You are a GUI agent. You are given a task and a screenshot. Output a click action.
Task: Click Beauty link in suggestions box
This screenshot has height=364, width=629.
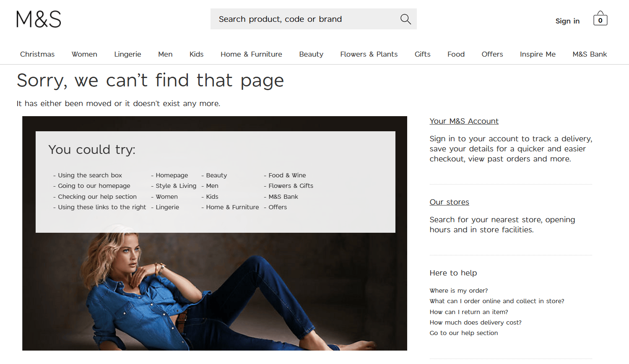pos(216,175)
